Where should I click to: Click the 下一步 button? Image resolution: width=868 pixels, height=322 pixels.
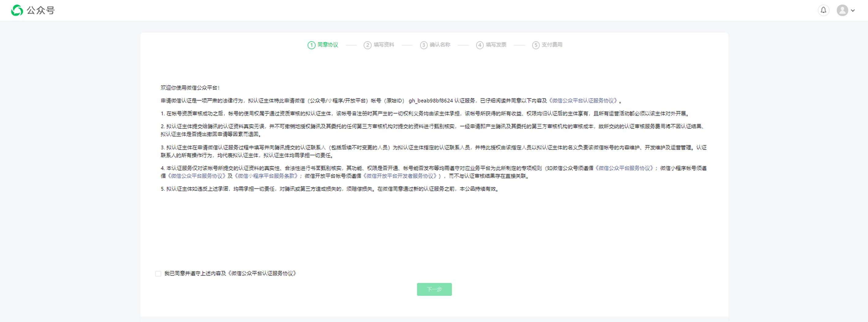434,289
